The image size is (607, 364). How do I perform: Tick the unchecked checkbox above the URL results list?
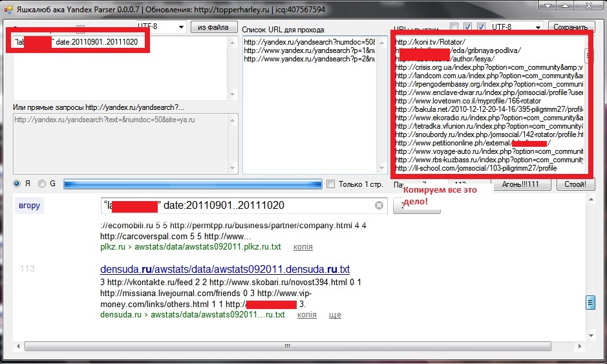[x=454, y=27]
